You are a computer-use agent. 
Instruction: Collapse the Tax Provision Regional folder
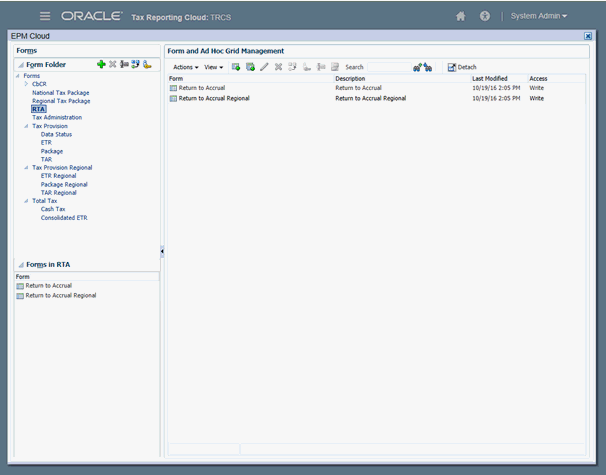pyautogui.click(x=26, y=167)
